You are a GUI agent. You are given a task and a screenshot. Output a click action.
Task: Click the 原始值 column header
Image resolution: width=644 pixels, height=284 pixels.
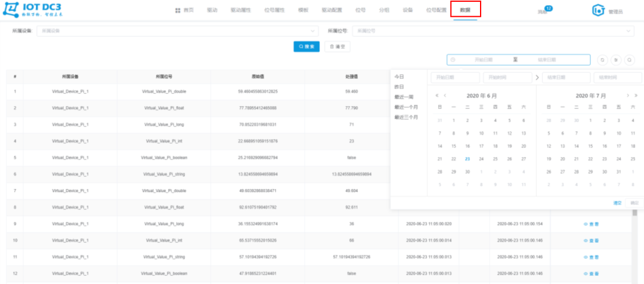(258, 77)
